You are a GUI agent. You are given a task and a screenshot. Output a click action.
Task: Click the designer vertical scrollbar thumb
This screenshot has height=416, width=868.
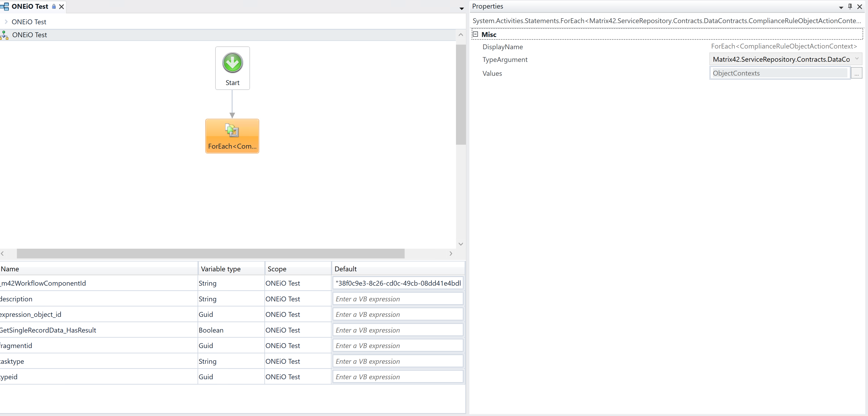coord(461,95)
